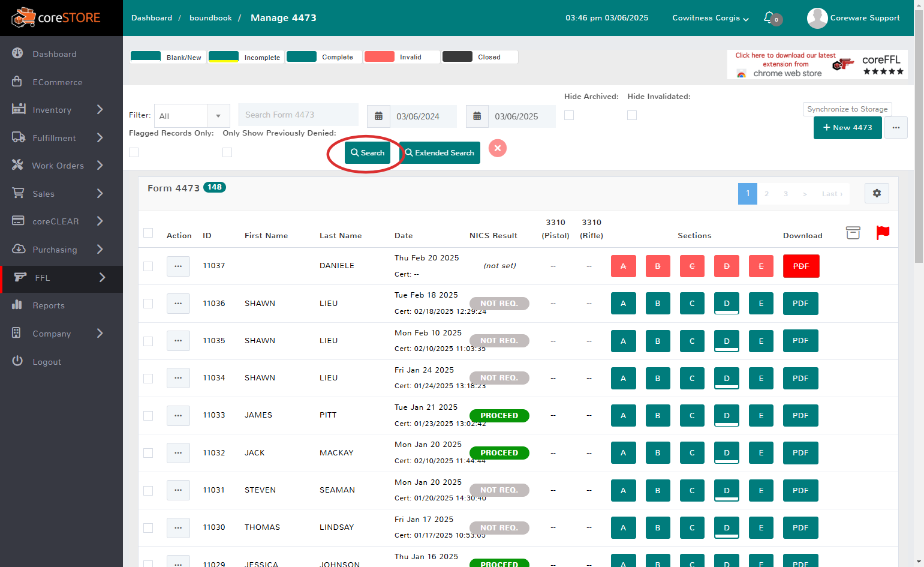
Task: Enable Flagged Records Only checkbox
Action: pos(134,152)
